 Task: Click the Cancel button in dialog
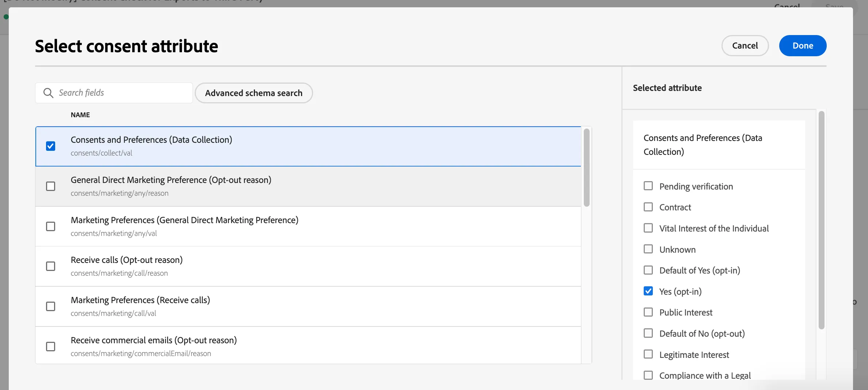click(745, 46)
